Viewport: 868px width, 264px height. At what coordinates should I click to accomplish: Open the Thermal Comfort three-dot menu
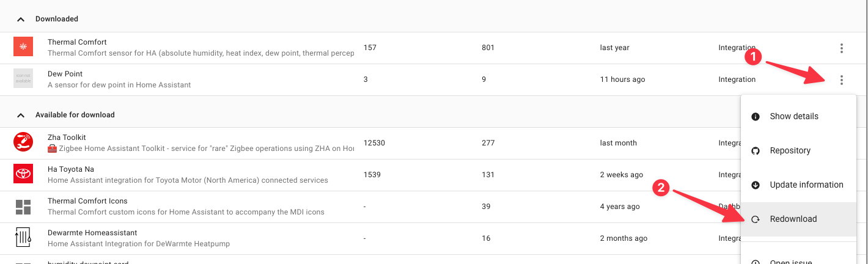842,48
